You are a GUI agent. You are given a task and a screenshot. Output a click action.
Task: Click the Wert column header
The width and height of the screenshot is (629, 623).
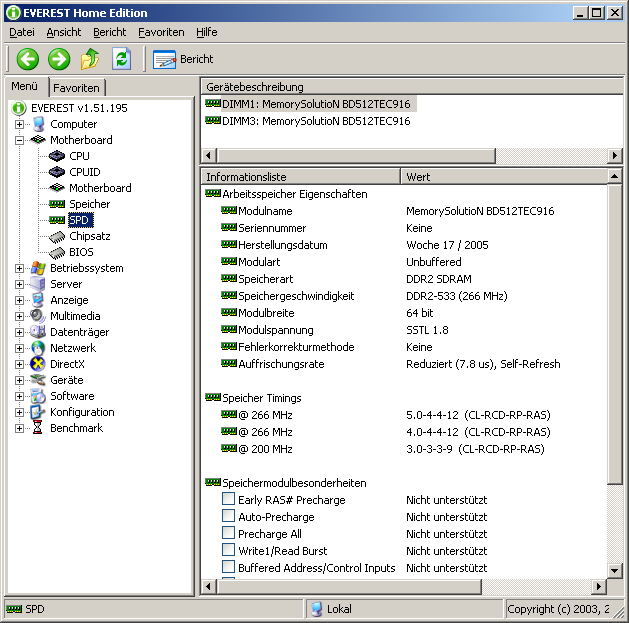[x=504, y=177]
